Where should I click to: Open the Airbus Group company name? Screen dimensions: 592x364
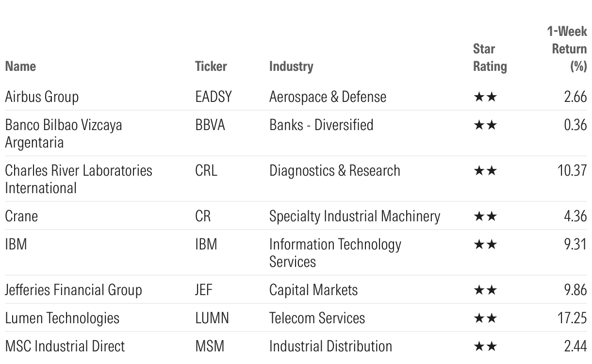[x=42, y=97]
